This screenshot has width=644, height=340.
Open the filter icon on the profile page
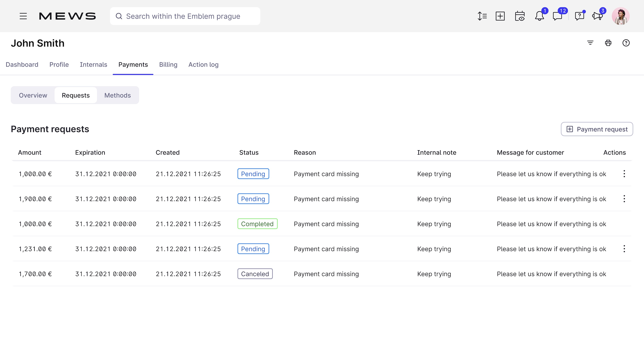[x=590, y=43]
